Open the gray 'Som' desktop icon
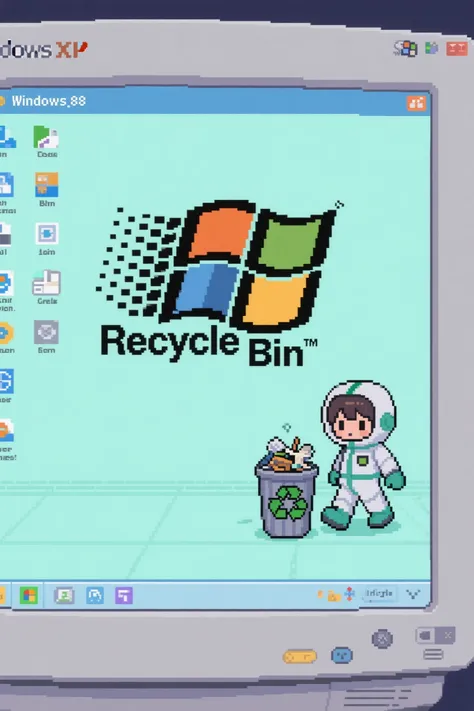The width and height of the screenshot is (474, 711). pos(46,332)
